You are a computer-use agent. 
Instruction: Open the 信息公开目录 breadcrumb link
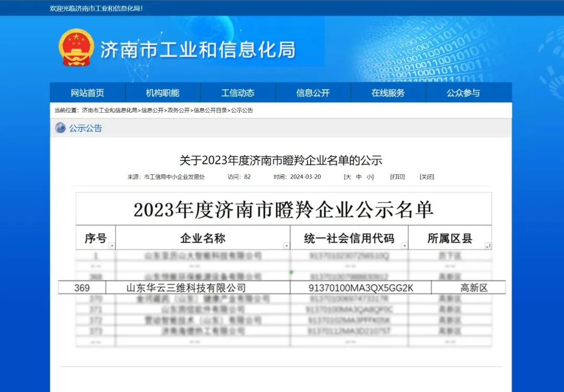pos(210,111)
